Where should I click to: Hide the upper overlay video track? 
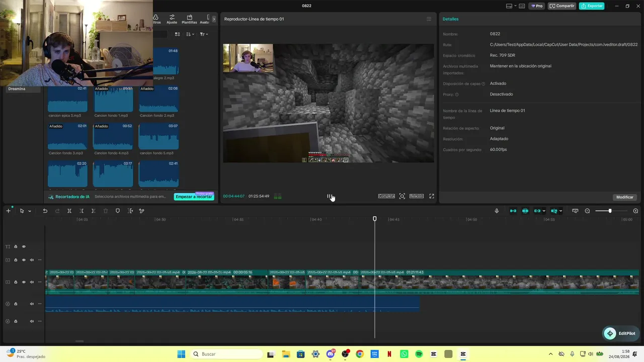24,260
